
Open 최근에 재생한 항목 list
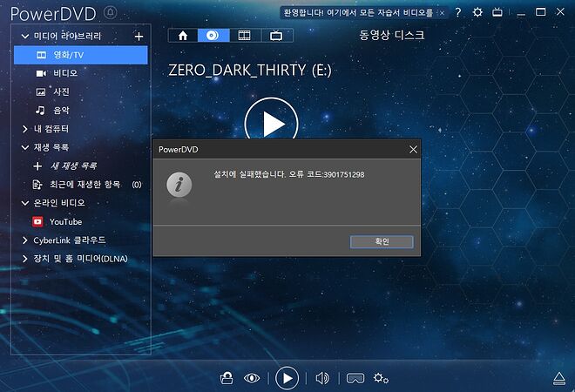[x=85, y=184]
